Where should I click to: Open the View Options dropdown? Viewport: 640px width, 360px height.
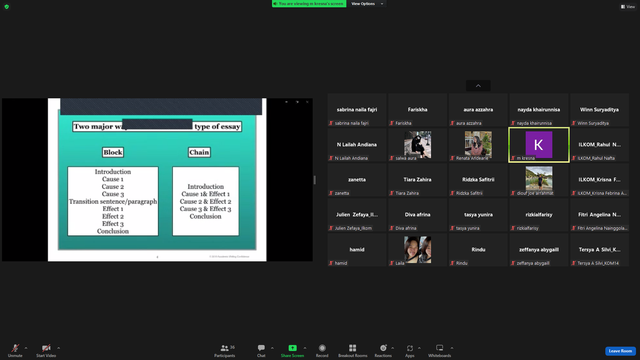(367, 4)
